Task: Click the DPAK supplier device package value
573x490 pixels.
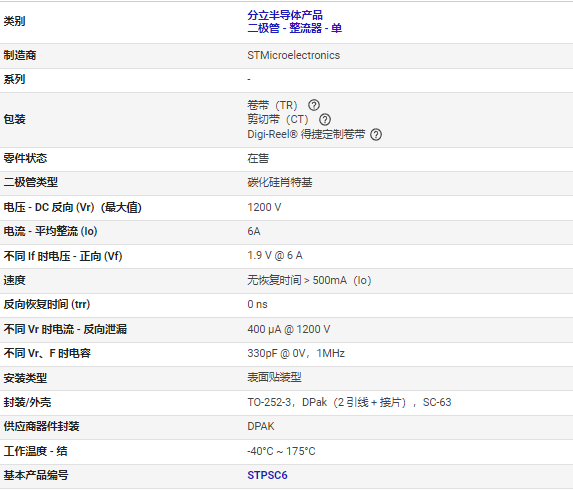Action: tap(261, 426)
